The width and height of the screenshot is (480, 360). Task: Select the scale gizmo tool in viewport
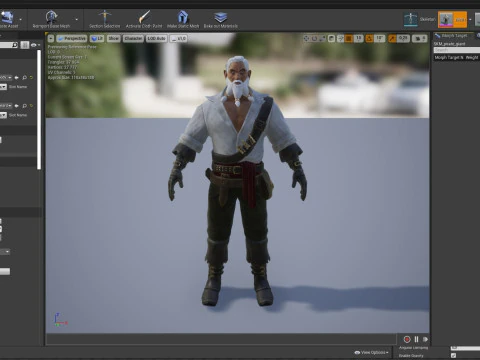pyautogui.click(x=322, y=39)
